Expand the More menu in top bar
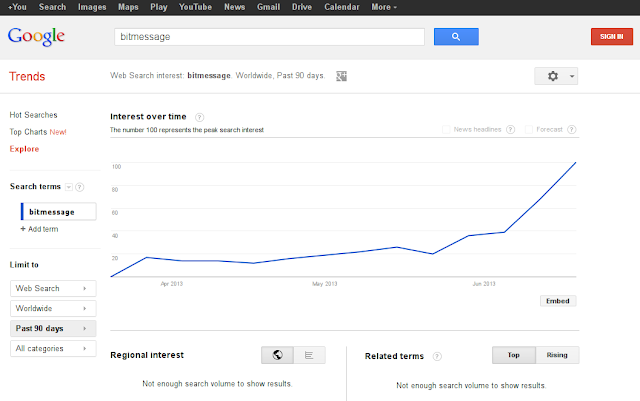 coord(384,7)
